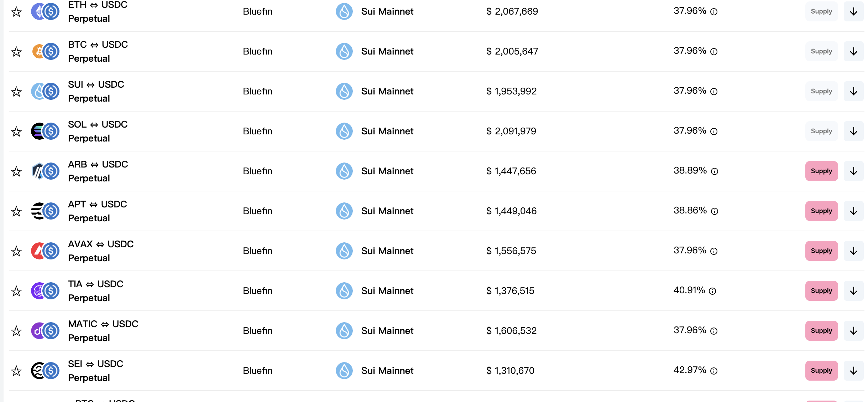Expand the ARB ⇔ USDC row arrow
Viewport: 868px width, 402px height.
coord(853,171)
